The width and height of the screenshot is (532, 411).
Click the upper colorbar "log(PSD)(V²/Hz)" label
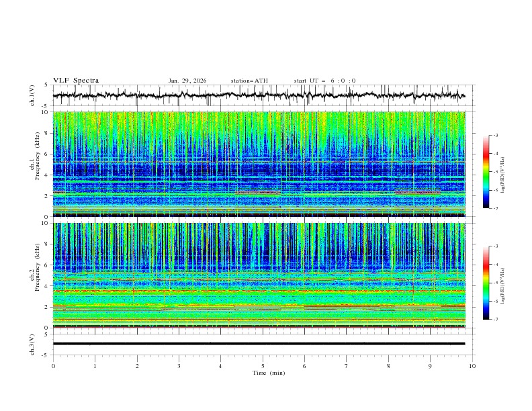(502, 175)
